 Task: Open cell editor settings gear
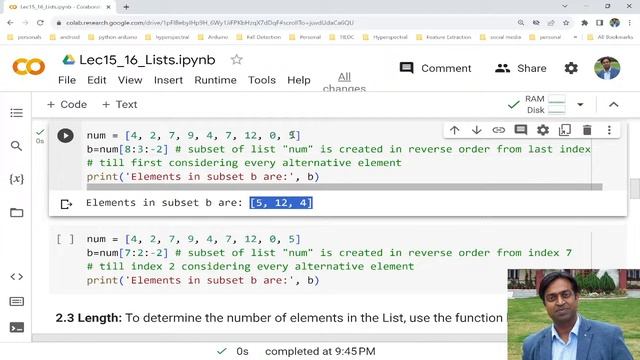(x=543, y=130)
